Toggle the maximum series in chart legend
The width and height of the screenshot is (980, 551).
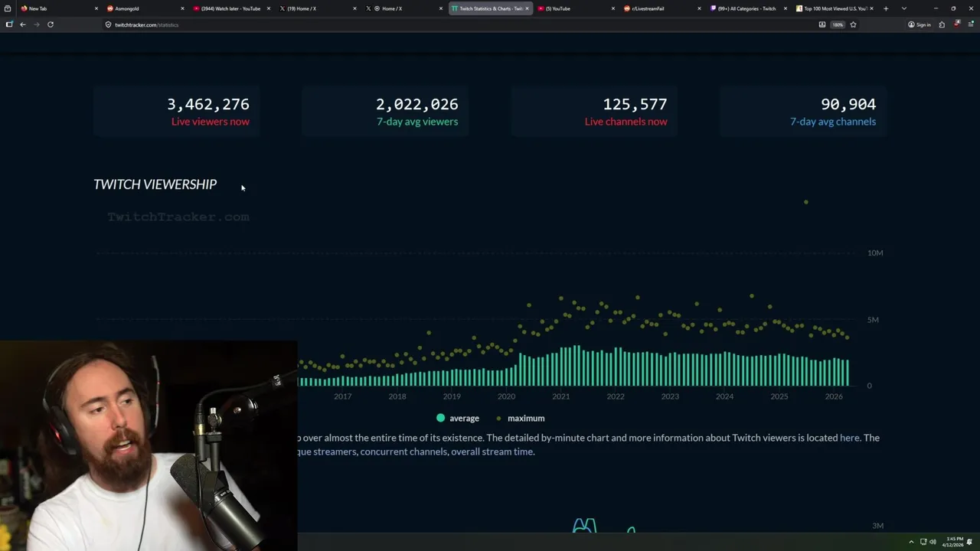coord(521,418)
